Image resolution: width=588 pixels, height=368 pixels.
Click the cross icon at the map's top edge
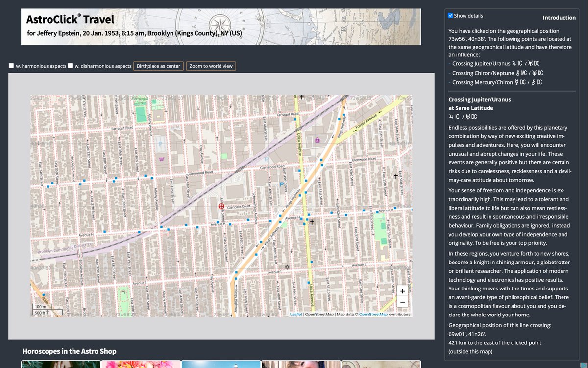[x=302, y=97]
